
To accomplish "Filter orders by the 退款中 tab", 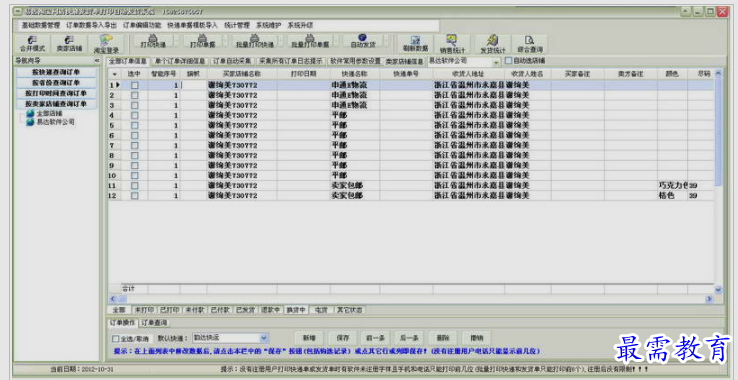I will coord(271,310).
